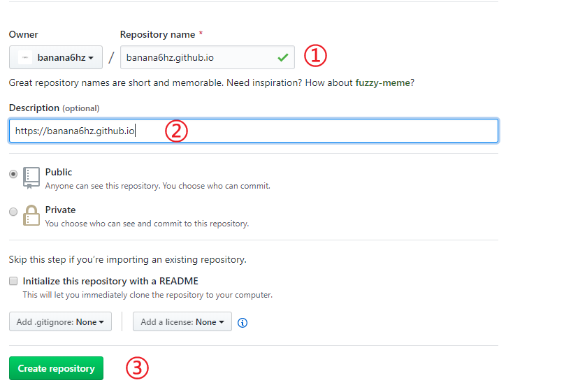Click the red circled number 3 annotation
The width and height of the screenshot is (564, 392).
[137, 368]
